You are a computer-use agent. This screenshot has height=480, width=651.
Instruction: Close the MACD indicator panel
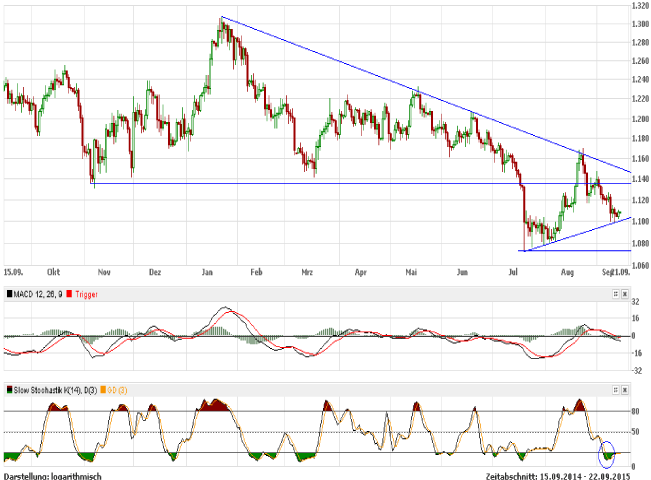(625, 294)
